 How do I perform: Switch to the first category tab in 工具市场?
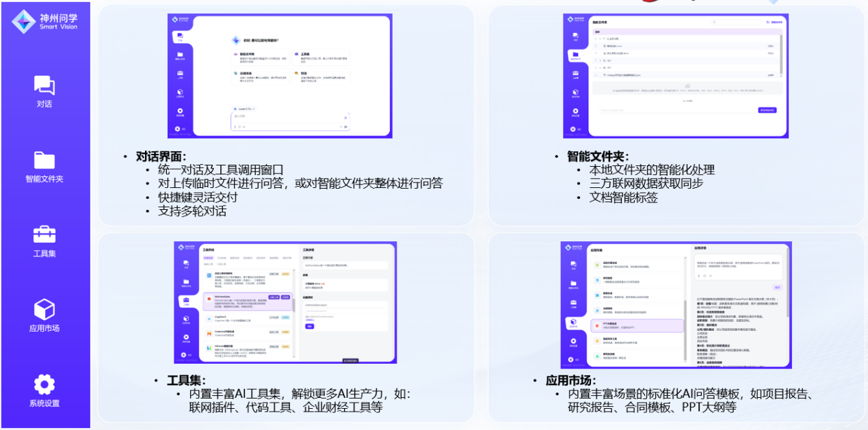pyautogui.click(x=209, y=258)
